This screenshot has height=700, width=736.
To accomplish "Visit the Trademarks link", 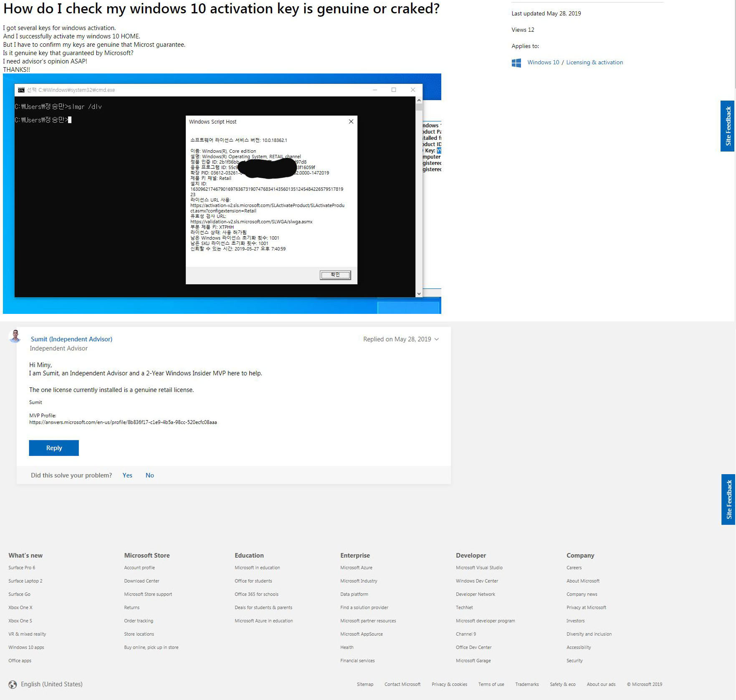I will coord(527,685).
